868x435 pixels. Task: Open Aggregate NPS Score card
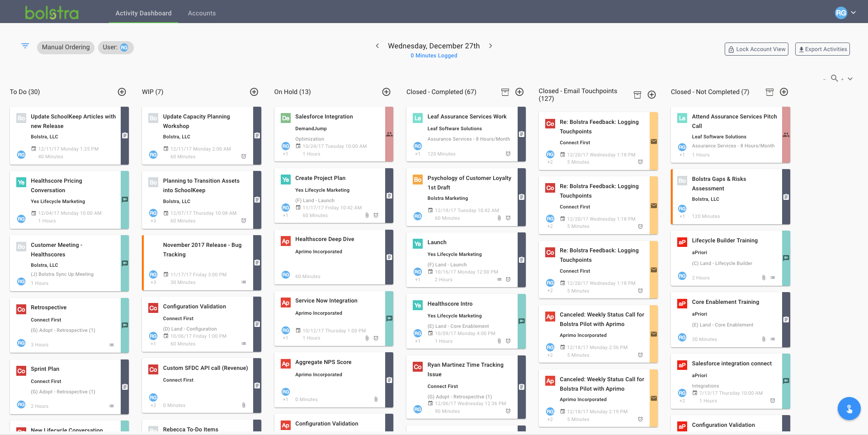[334, 380]
